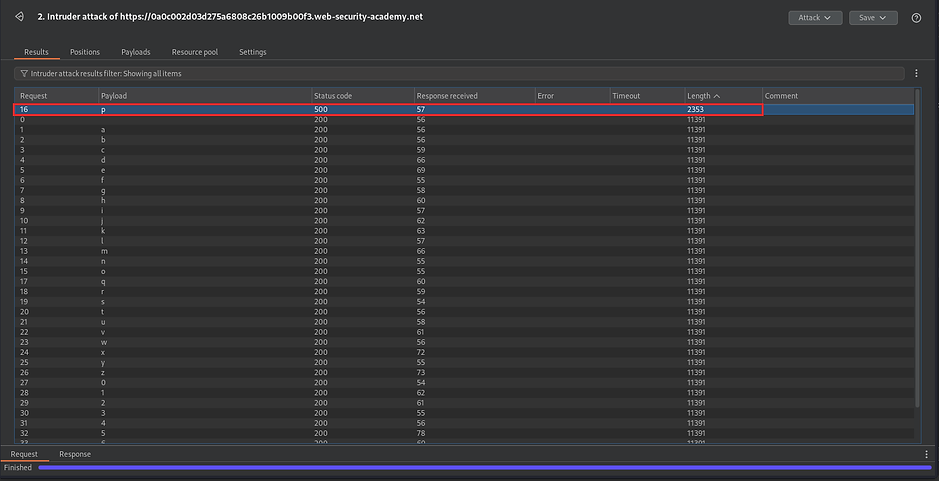
Task: Switch to the Settings tab
Action: 253,52
